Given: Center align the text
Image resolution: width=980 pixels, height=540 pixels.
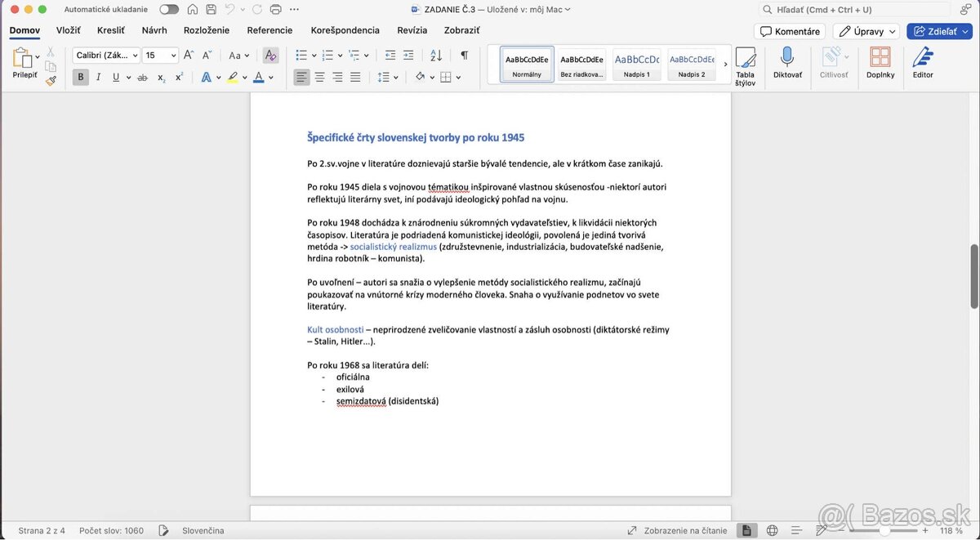Looking at the screenshot, I should coord(319,78).
